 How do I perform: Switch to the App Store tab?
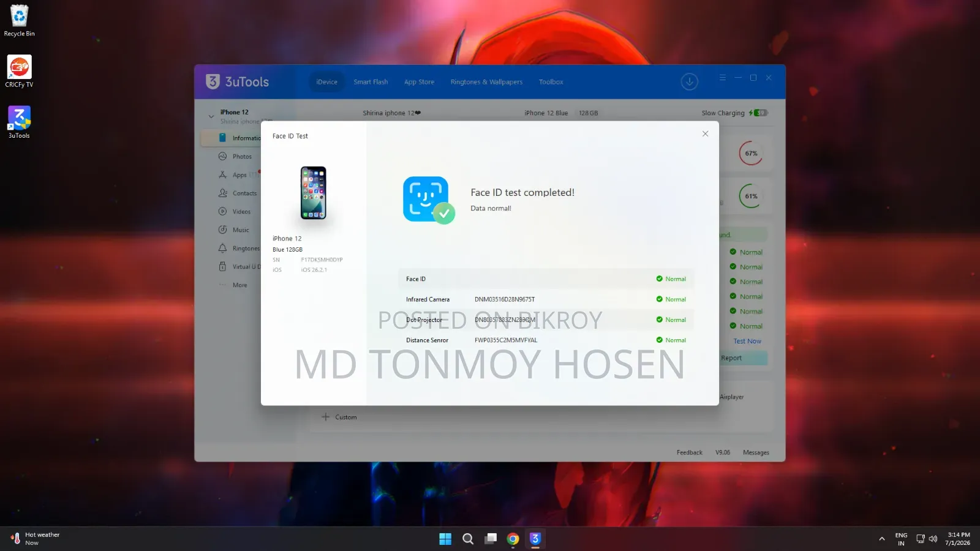point(419,82)
